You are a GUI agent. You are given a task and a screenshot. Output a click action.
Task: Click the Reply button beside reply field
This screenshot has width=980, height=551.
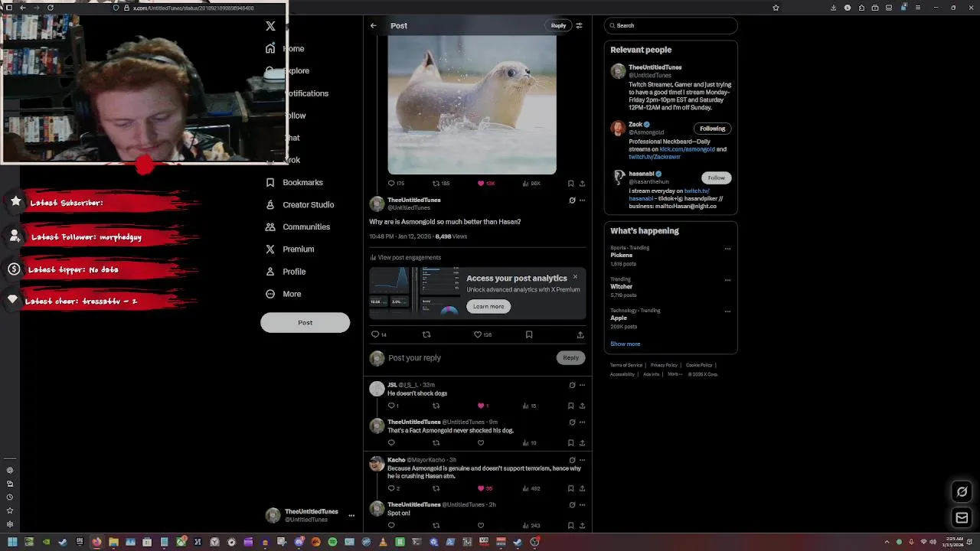[x=571, y=357]
